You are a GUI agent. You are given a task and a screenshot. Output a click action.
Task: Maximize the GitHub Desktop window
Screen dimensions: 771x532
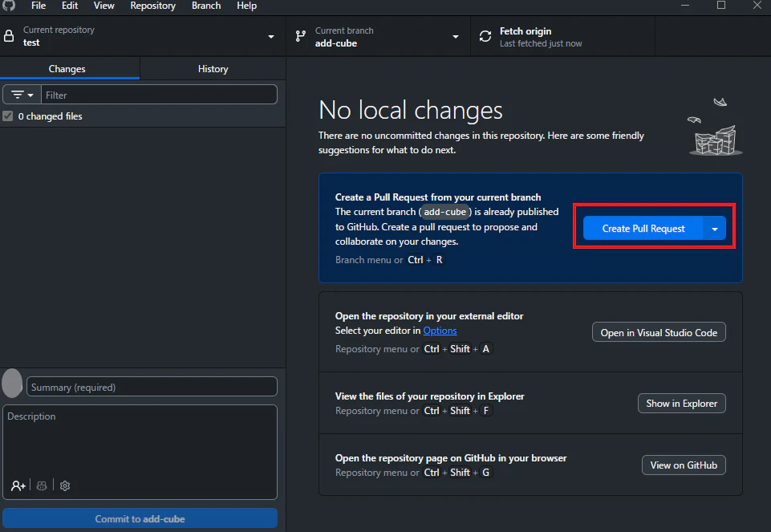pos(720,6)
